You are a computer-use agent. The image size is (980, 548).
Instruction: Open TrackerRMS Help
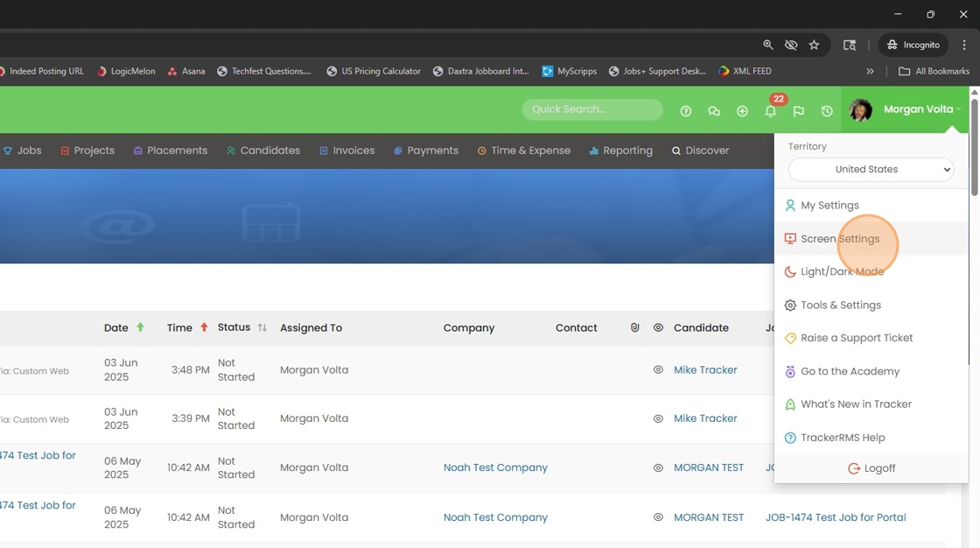click(871, 438)
